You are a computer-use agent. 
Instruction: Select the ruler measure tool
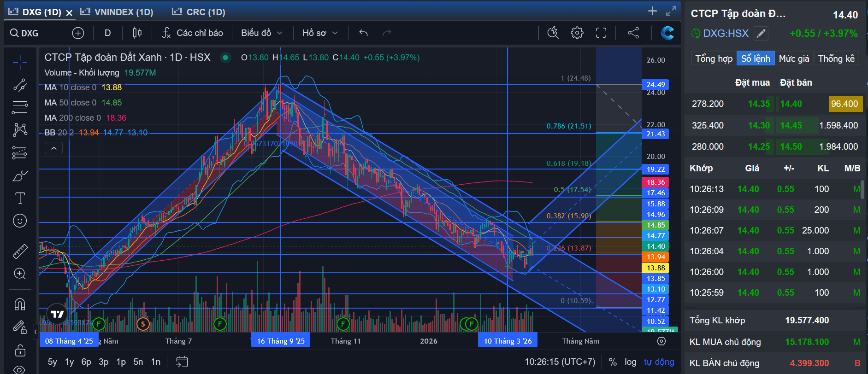point(20,251)
